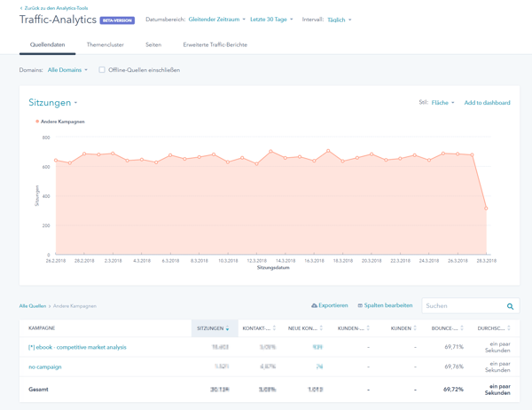532x410 pixels.
Task: Click the neue Kontakte value in ebook row
Action: coord(318,347)
